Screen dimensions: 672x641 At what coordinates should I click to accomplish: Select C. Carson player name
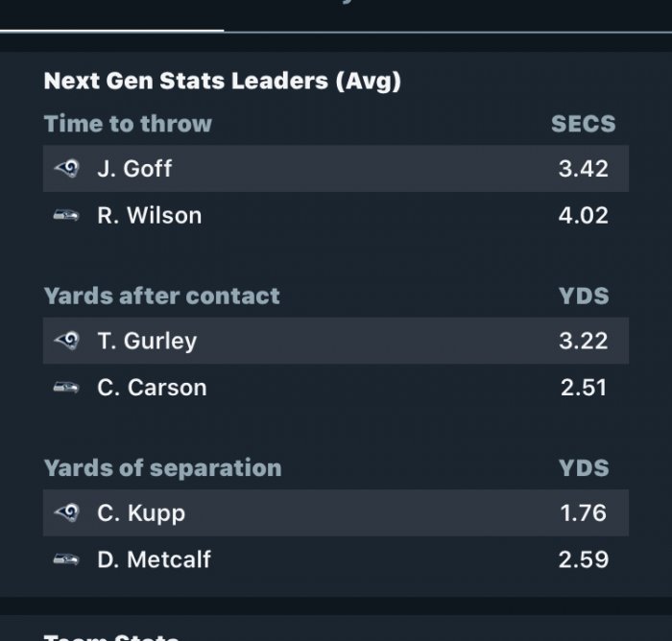point(152,388)
